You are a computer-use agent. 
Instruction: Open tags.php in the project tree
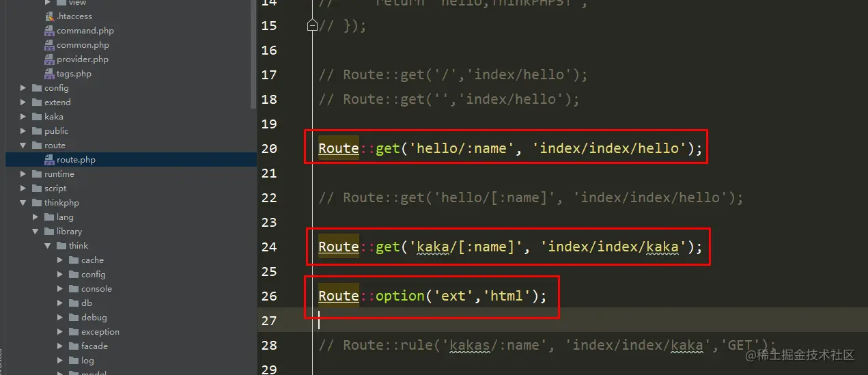click(74, 74)
